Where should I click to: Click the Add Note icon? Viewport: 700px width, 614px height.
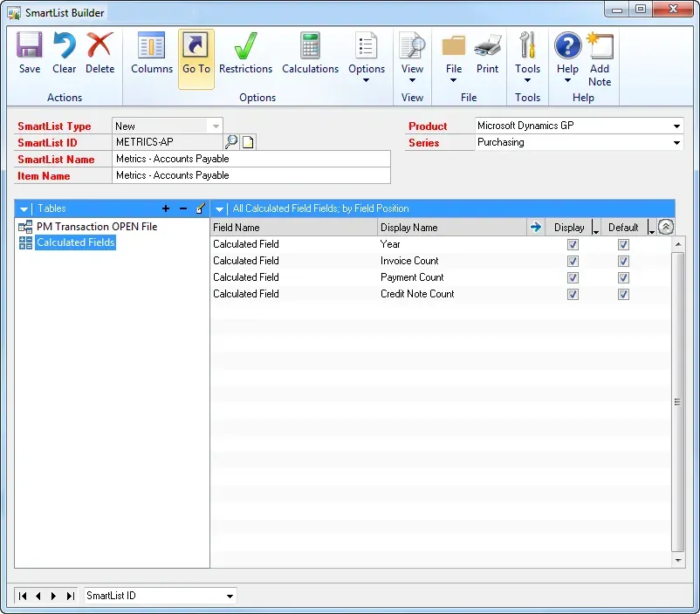point(600,59)
